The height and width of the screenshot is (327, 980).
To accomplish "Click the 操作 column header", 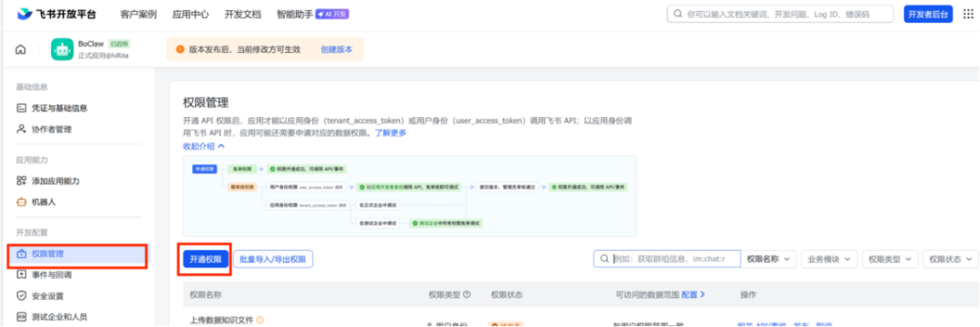I will coord(748,294).
